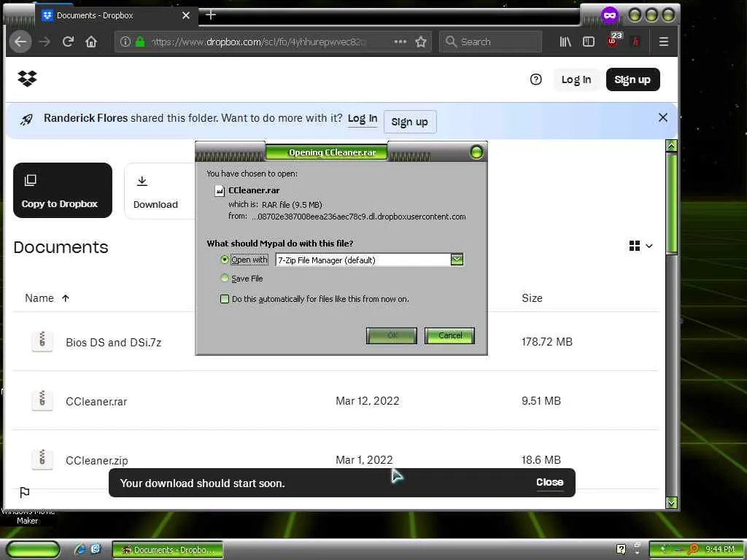Show site information icon in address bar
Screen dimensions: 747x560
pyautogui.click(x=125, y=42)
